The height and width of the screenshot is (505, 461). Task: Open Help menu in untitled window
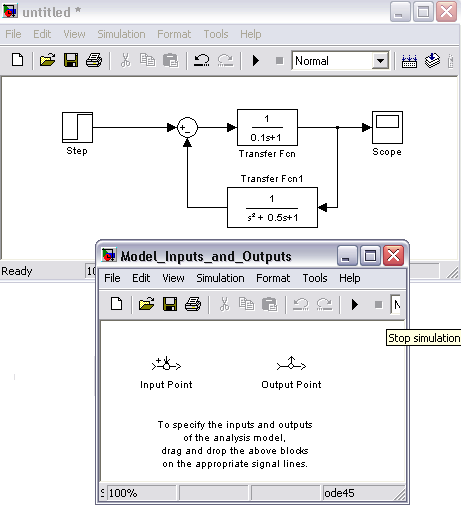251,34
